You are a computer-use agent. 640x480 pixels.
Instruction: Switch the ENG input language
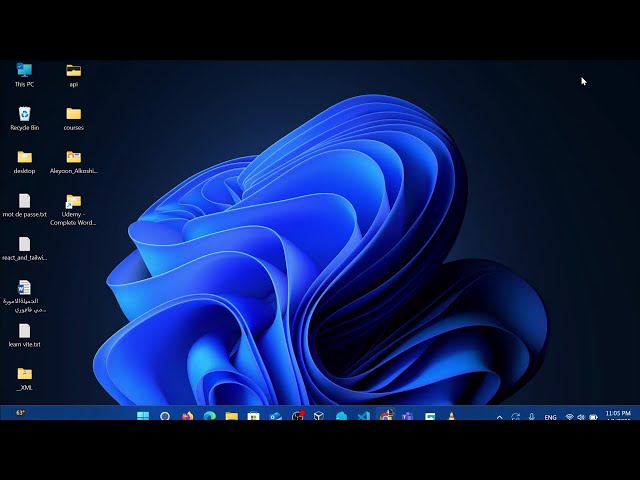[x=550, y=417]
